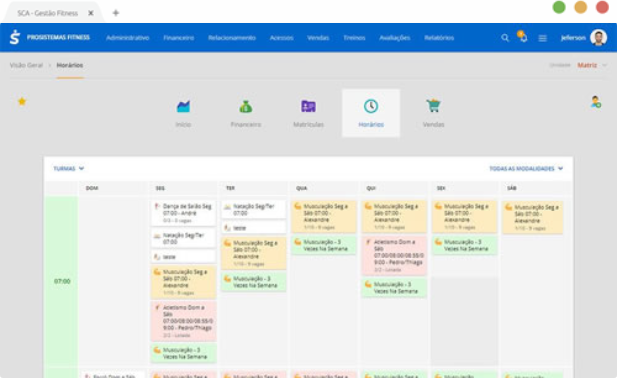Open the Administrativo menu

tap(127, 38)
